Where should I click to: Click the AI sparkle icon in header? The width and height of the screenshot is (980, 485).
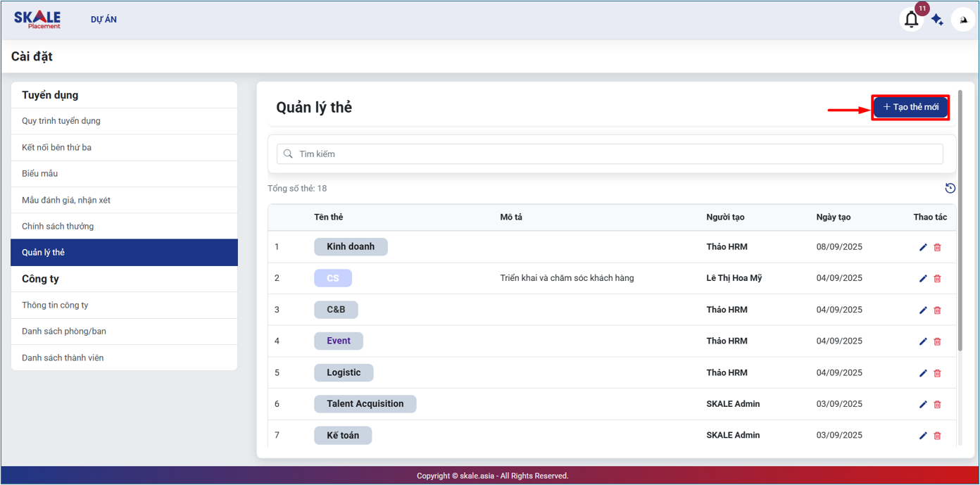point(937,20)
